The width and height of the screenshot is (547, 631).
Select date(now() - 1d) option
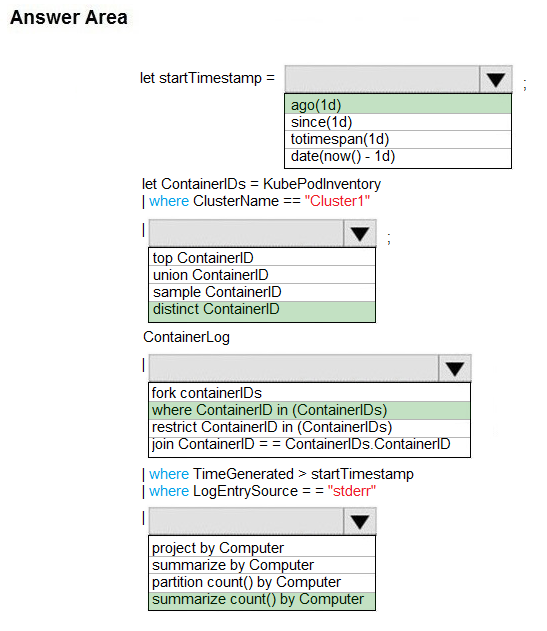point(398,157)
